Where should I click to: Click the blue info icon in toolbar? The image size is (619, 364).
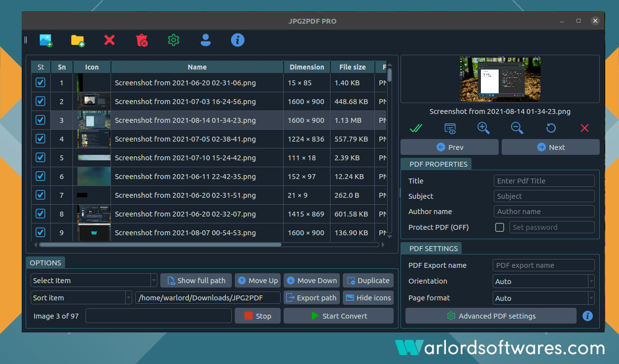click(x=238, y=40)
